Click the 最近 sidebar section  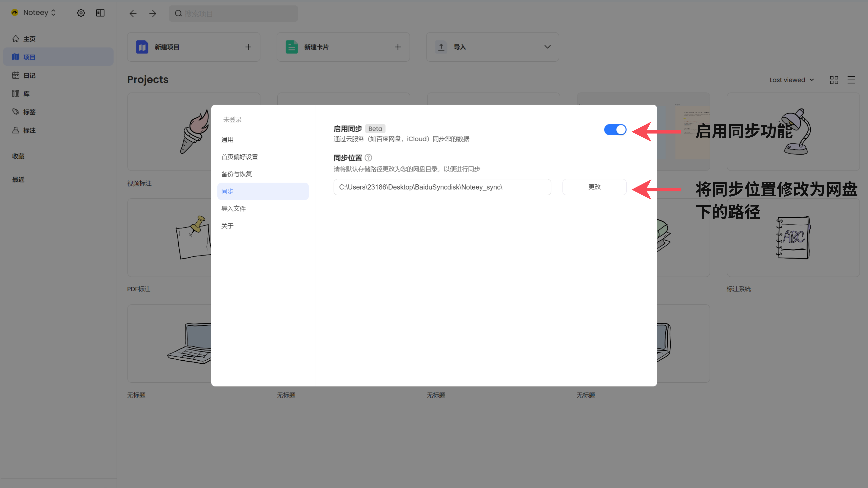point(18,180)
